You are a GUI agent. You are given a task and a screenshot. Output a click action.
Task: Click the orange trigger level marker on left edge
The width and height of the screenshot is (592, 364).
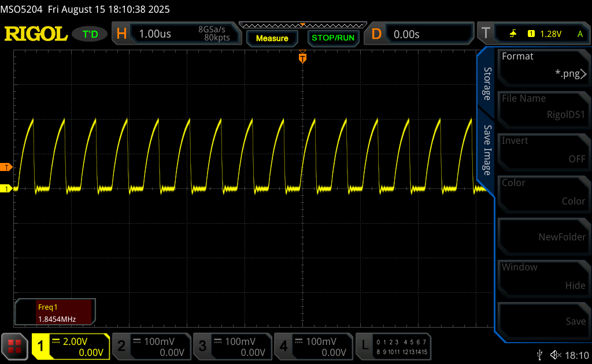6,168
